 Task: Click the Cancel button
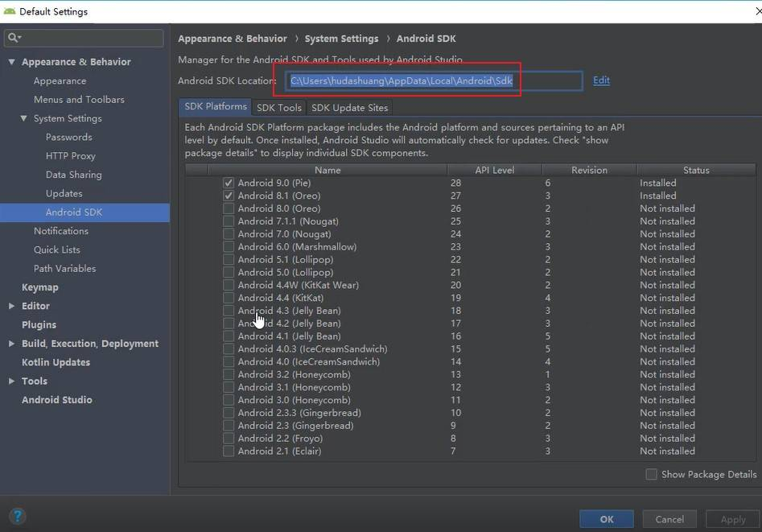pyautogui.click(x=669, y=519)
